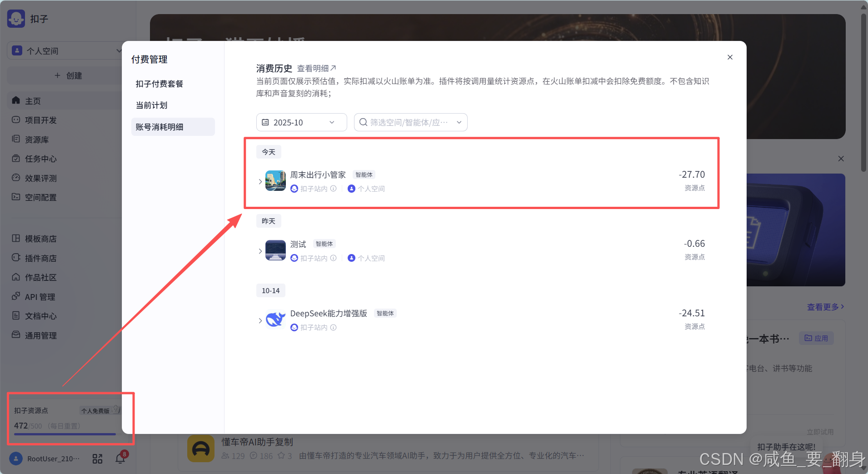Click the 扣子资源点 usage progress bar
This screenshot has width=868, height=474.
point(65,434)
